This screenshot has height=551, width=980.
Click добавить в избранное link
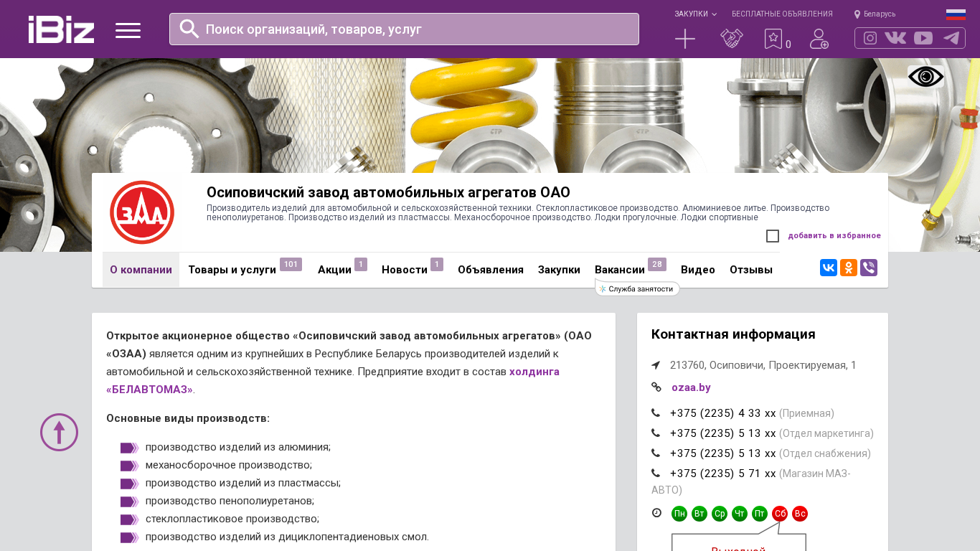834,236
